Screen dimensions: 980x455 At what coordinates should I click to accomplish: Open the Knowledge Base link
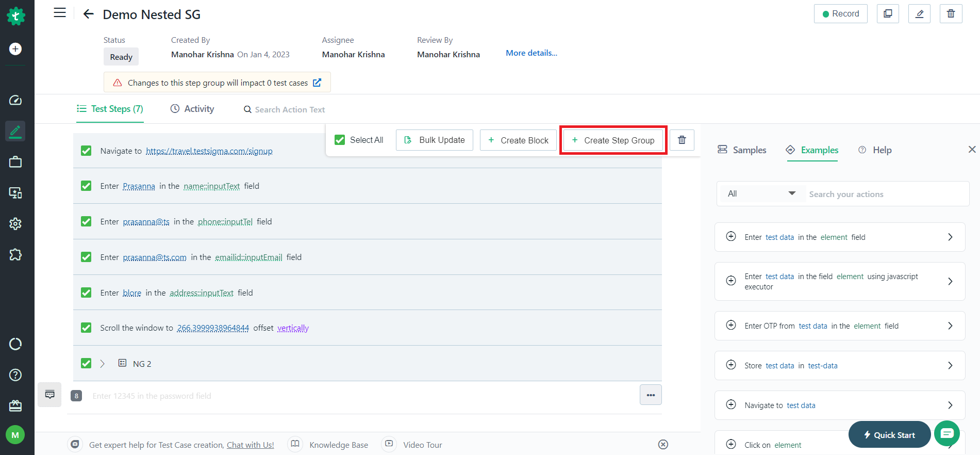339,445
